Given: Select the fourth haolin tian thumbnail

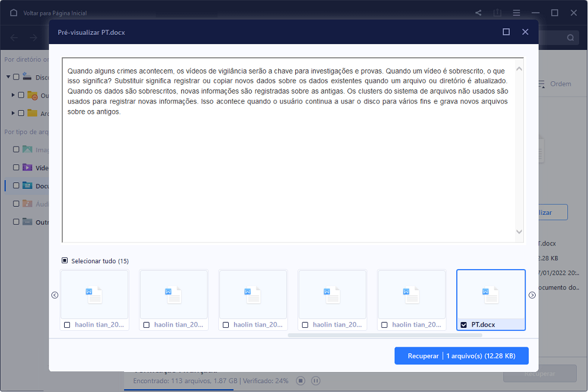Looking at the screenshot, I should point(332,300).
